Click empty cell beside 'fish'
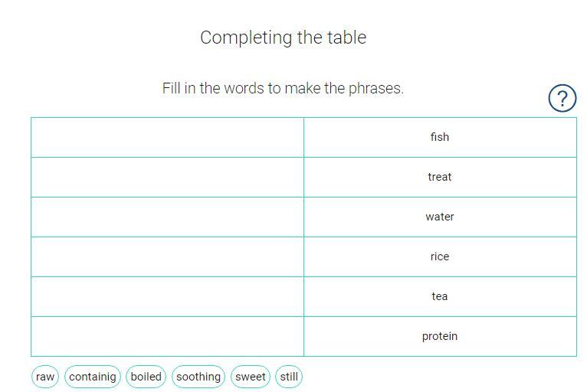 pyautogui.click(x=167, y=138)
